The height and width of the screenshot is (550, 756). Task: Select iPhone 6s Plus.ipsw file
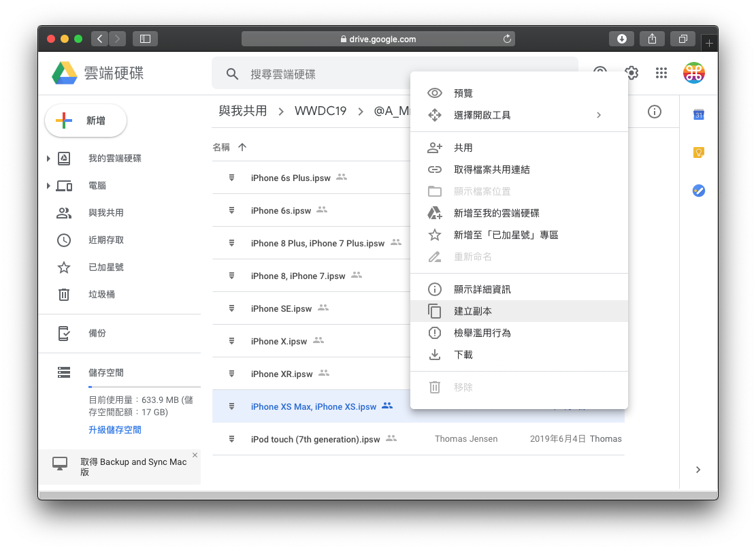click(311, 178)
